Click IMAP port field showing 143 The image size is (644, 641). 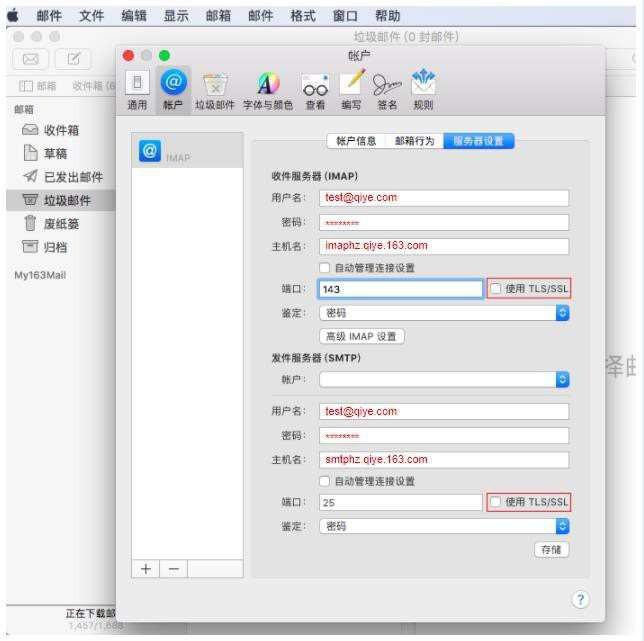click(400, 289)
